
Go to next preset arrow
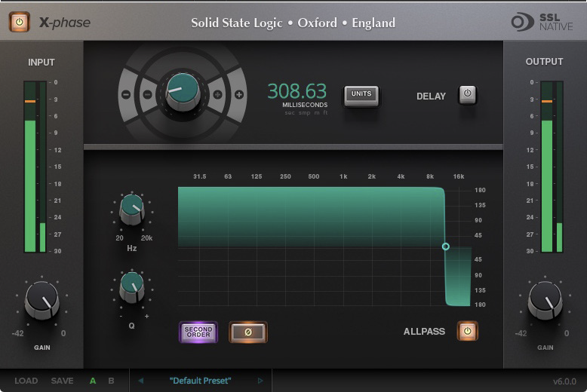click(x=260, y=381)
